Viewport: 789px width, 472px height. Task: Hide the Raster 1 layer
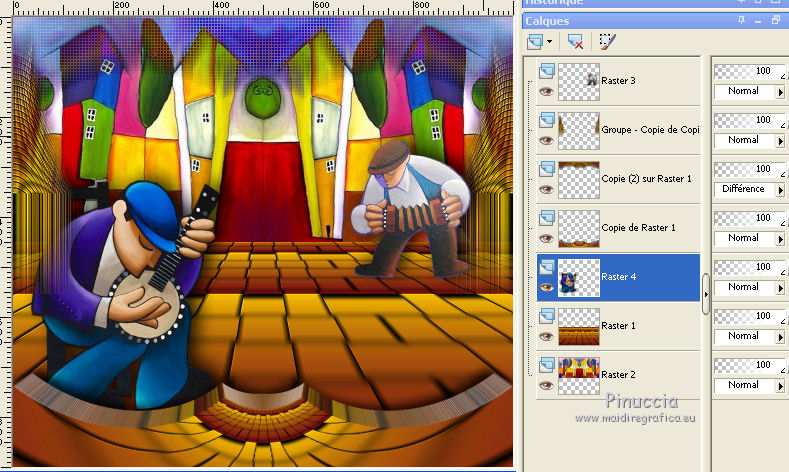546,337
